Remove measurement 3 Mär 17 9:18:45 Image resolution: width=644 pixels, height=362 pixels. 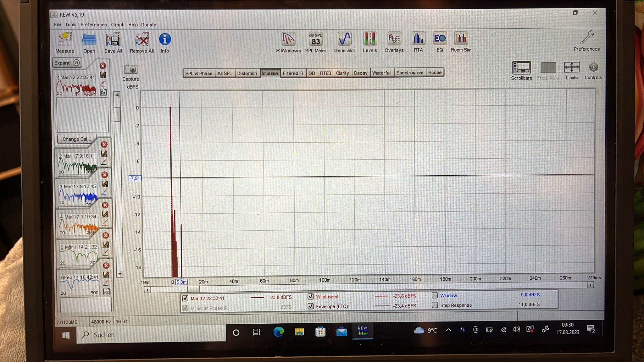[105, 175]
